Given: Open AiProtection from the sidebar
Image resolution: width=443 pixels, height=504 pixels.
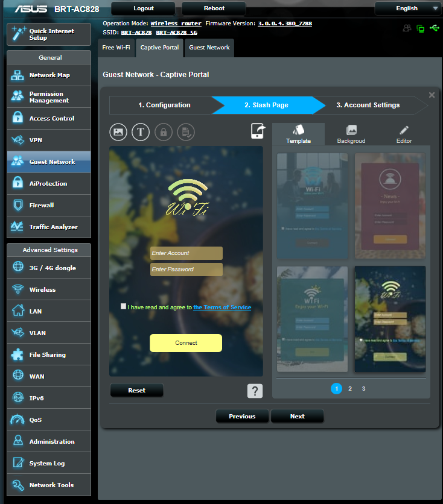Looking at the screenshot, I should [48, 183].
